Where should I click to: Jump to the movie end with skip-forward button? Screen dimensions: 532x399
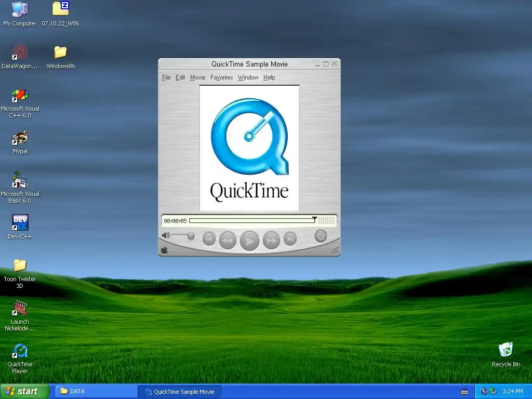pos(290,238)
